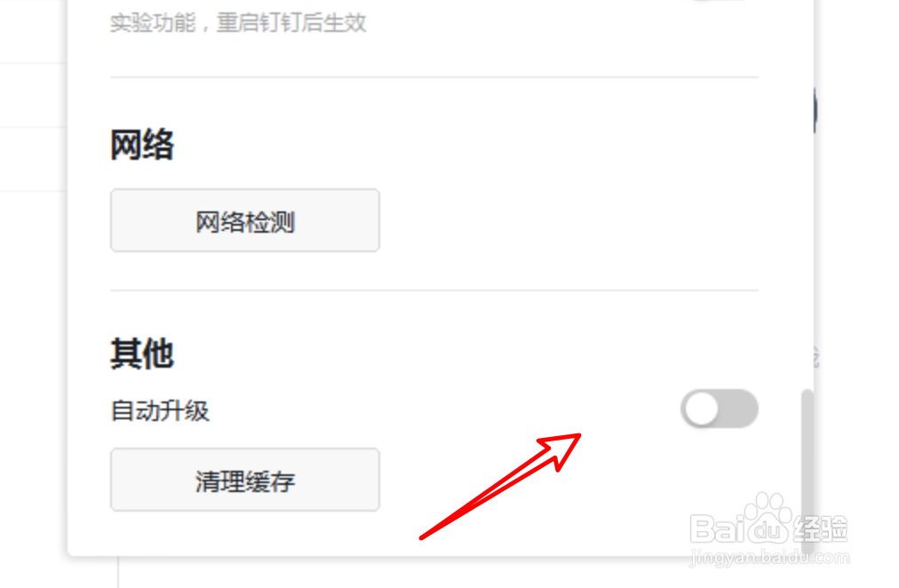This screenshot has width=899, height=588.
Task: Click the 清理缓存 button
Action: tap(245, 480)
